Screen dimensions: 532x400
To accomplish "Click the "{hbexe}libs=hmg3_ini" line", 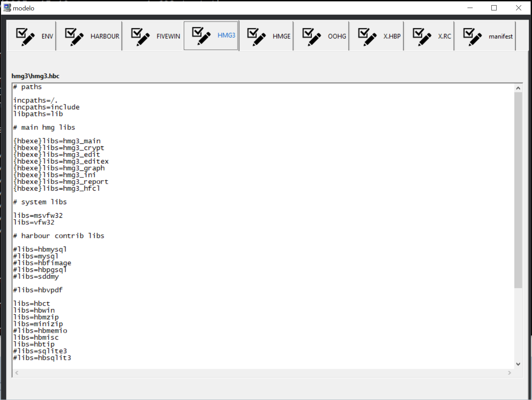I will point(54,175).
